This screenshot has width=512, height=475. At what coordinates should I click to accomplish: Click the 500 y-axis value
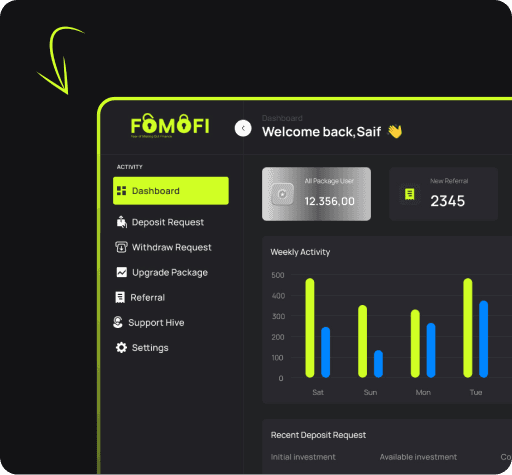click(x=278, y=275)
